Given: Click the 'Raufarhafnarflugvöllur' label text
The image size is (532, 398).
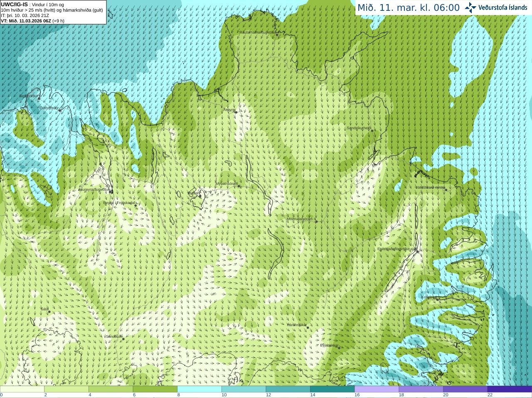Looking at the screenshot, I should coord(257,32).
